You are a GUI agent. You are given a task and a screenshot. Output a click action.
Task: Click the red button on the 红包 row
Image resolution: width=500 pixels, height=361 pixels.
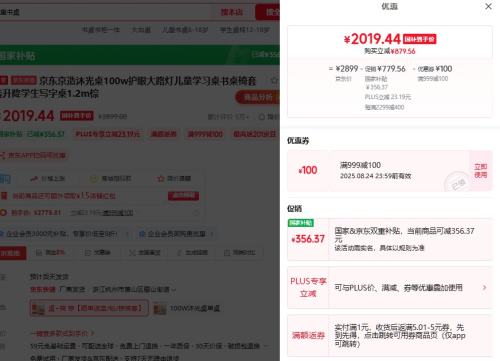pos(183,196)
